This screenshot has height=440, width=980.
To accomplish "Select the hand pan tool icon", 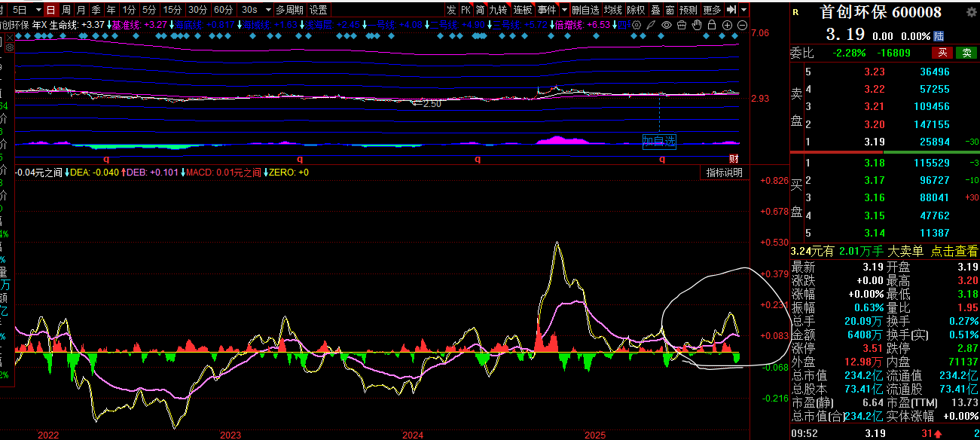I will (x=697, y=25).
